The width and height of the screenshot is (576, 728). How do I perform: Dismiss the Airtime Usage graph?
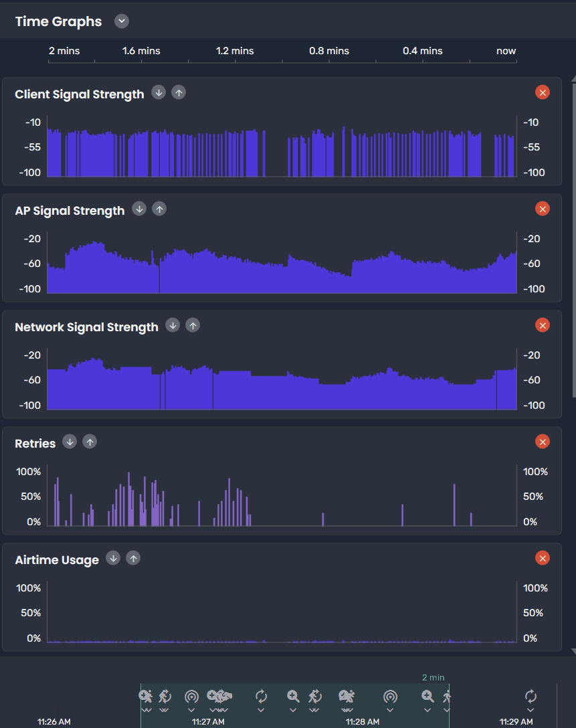(543, 558)
